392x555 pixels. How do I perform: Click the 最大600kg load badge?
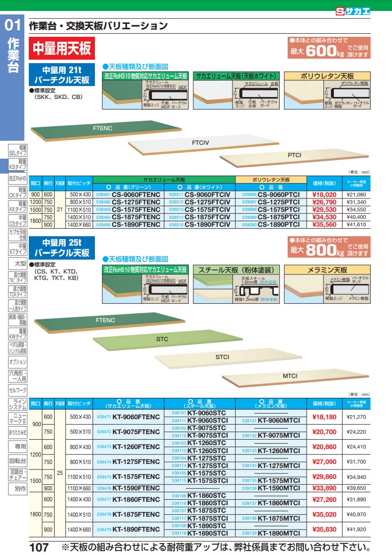[329, 48]
